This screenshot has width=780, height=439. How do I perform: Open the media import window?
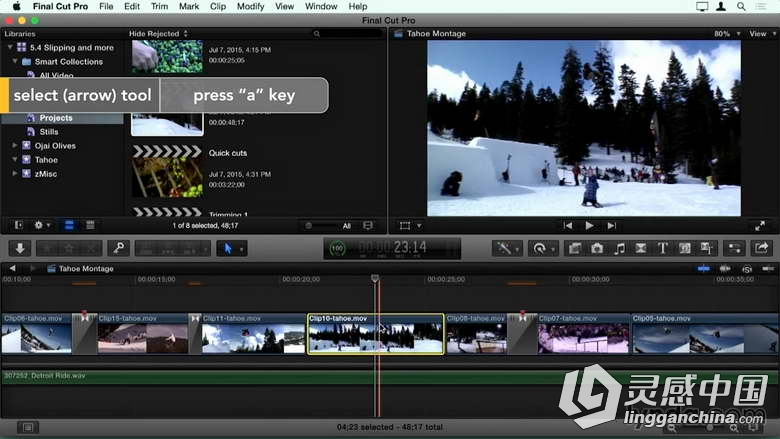pos(20,248)
